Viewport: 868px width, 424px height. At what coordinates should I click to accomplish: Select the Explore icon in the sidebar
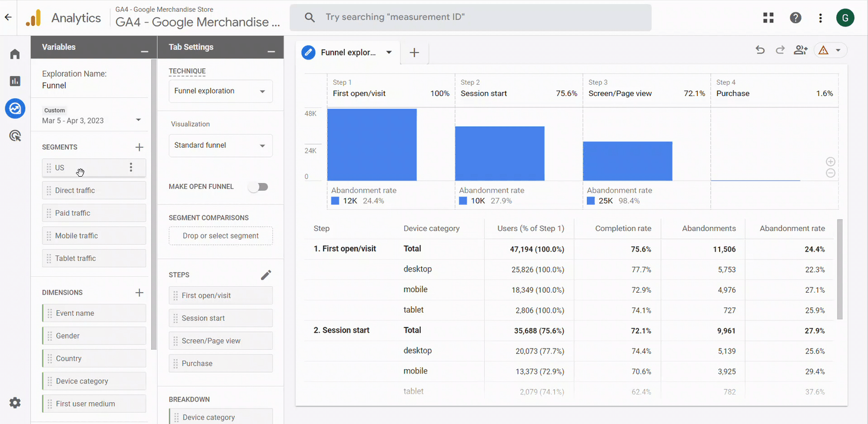14,108
